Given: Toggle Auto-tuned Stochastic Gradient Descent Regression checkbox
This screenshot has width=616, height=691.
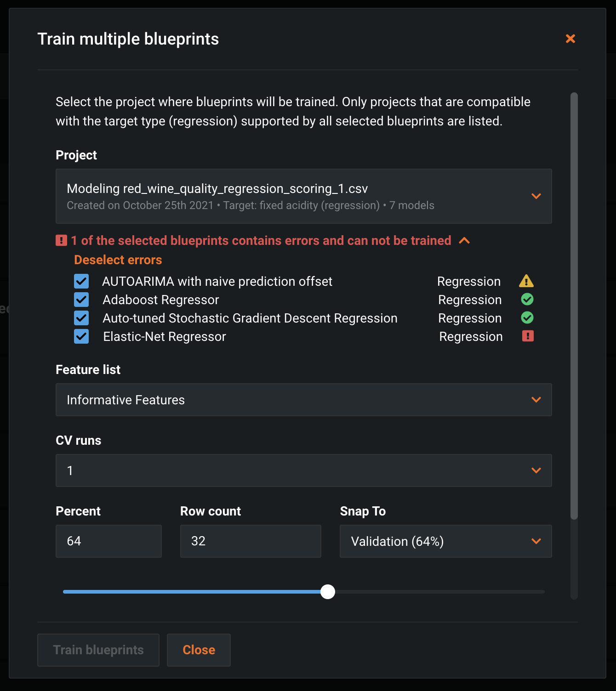Looking at the screenshot, I should 81,318.
